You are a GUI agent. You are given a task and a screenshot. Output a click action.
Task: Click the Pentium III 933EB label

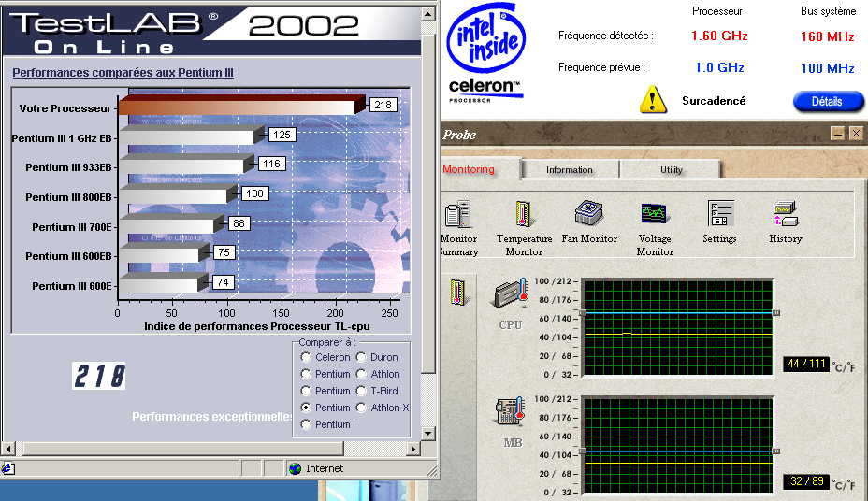[68, 167]
